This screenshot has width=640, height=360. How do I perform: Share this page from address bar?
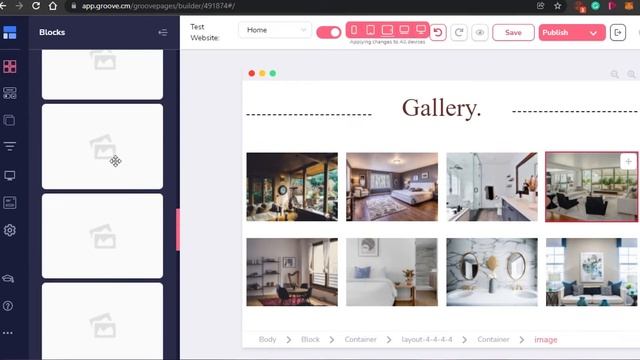(540, 6)
